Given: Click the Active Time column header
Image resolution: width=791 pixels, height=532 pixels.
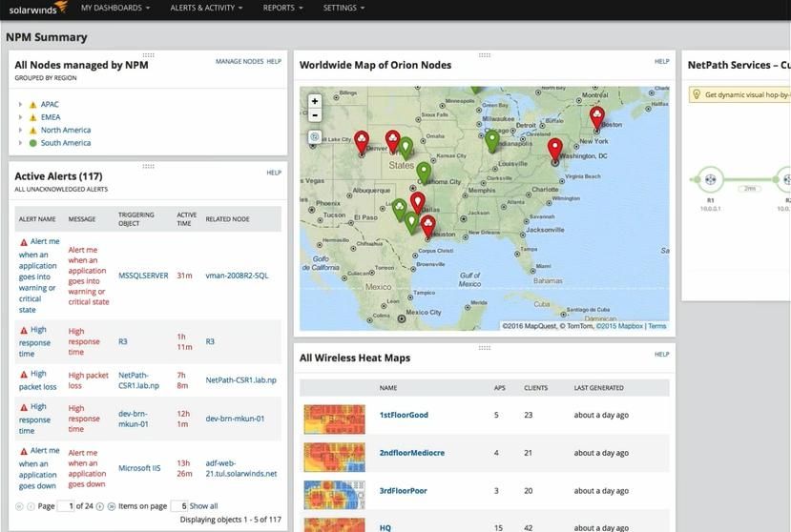Looking at the screenshot, I should (186, 219).
